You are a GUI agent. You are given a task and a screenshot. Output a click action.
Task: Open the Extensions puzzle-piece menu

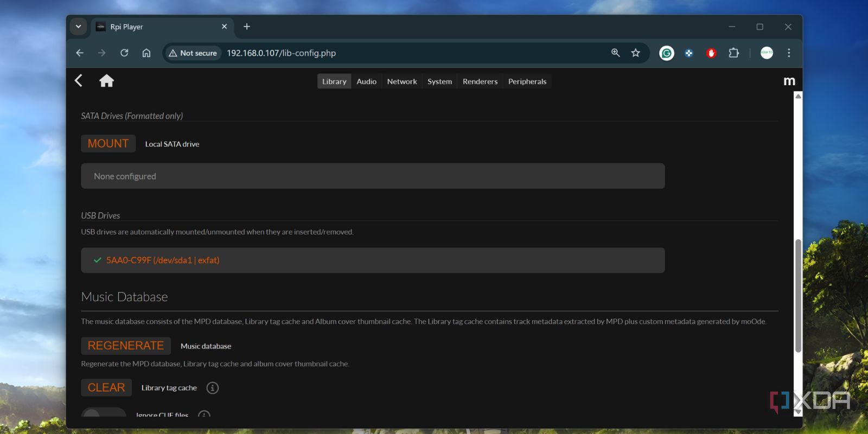(x=733, y=53)
